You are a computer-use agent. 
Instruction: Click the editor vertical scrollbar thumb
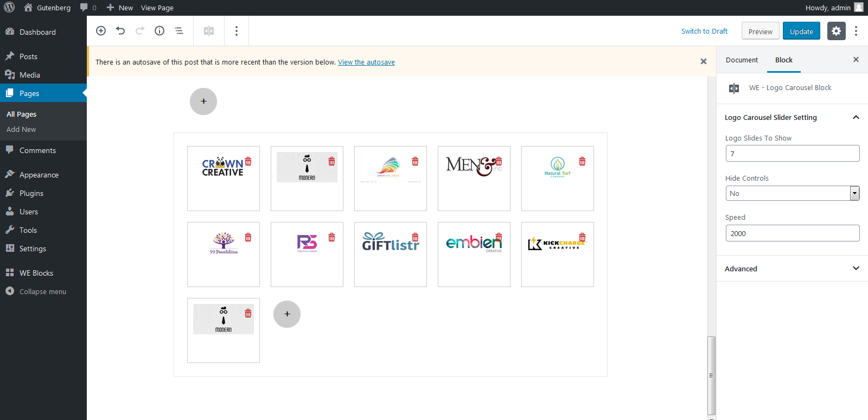[711, 376]
